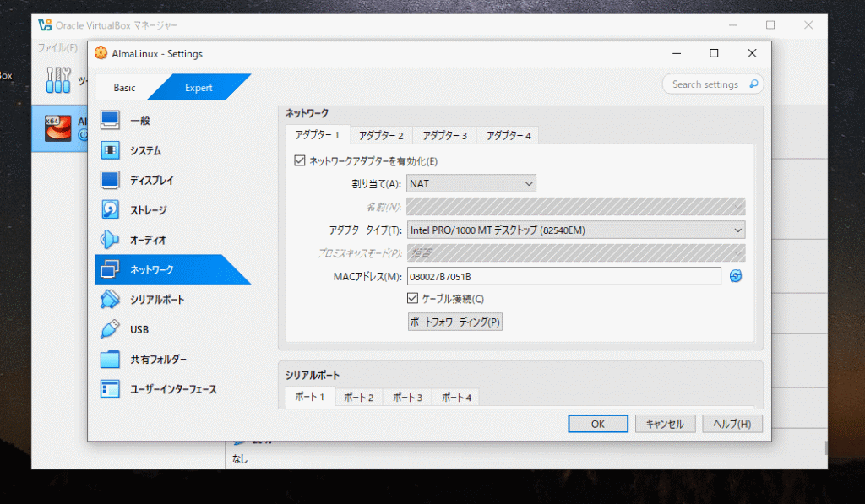This screenshot has width=865, height=504.
Task: Select ユーザーインターフェース in the settings list
Action: [173, 389]
